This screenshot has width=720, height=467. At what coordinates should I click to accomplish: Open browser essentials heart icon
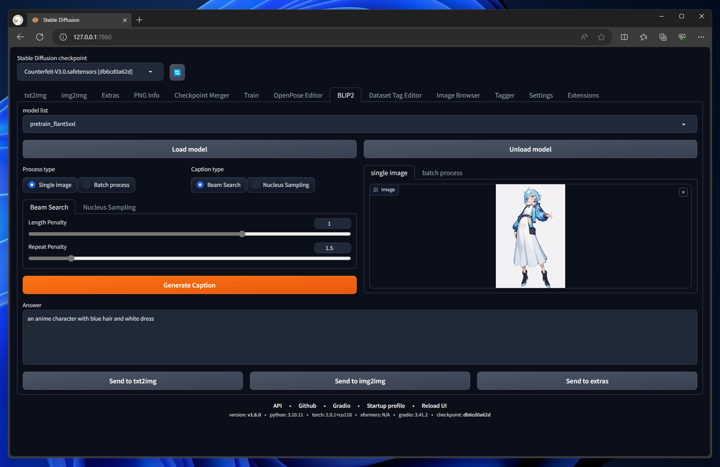pos(682,37)
